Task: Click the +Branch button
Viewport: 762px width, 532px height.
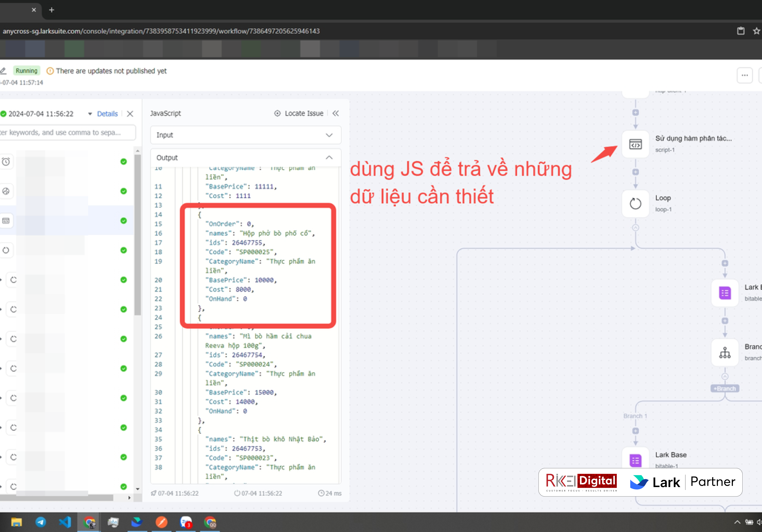Action: pos(724,388)
